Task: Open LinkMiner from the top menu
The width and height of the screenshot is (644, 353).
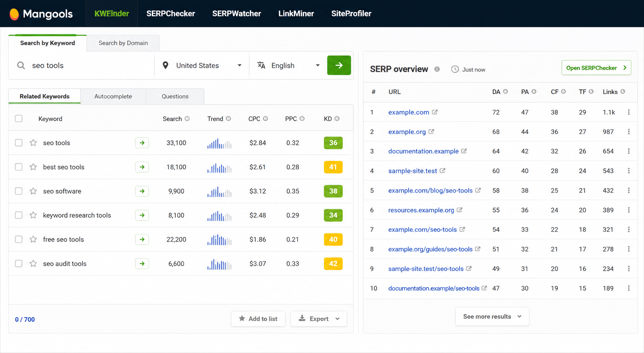Action: pyautogui.click(x=296, y=14)
